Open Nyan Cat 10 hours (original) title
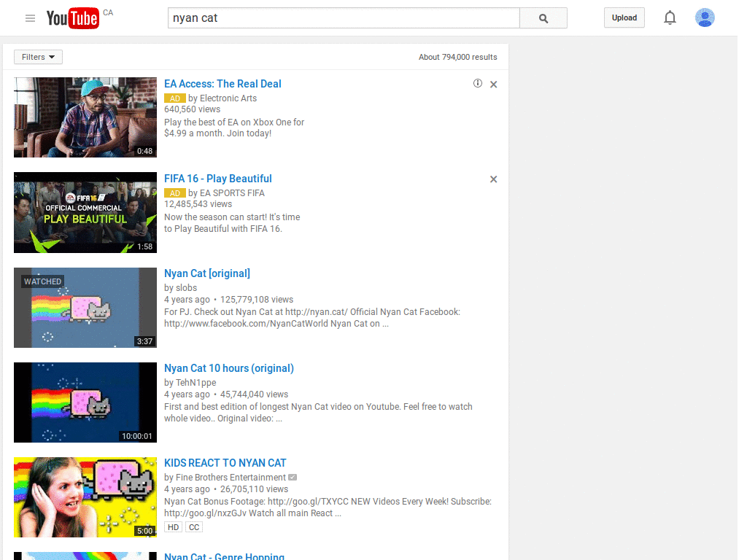The width and height of the screenshot is (747, 560). pyautogui.click(x=228, y=368)
